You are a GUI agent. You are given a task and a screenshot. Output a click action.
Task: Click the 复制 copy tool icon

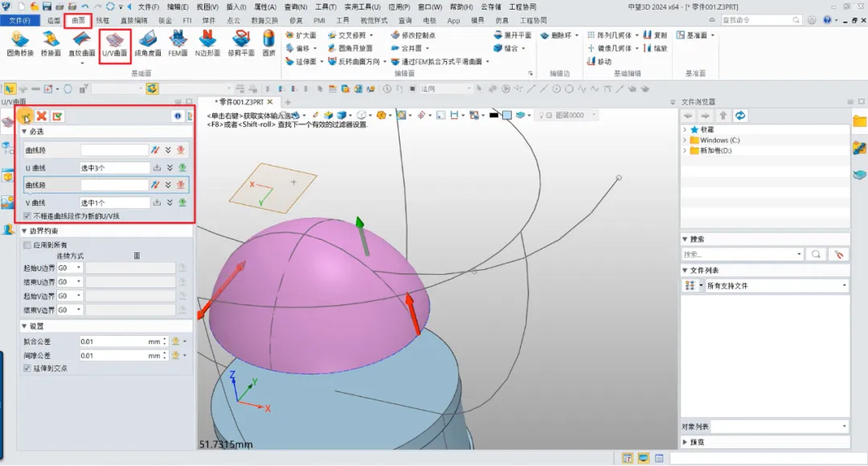(x=655, y=35)
